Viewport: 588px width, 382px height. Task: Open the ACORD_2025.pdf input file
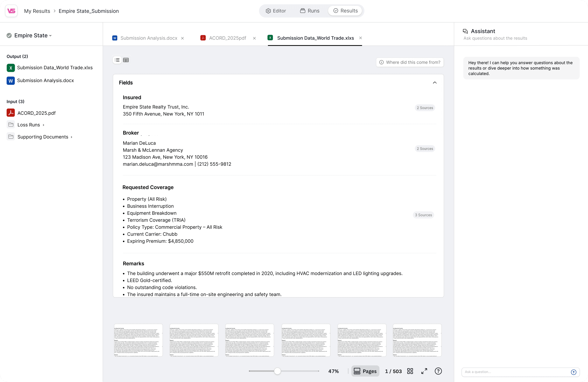click(36, 113)
